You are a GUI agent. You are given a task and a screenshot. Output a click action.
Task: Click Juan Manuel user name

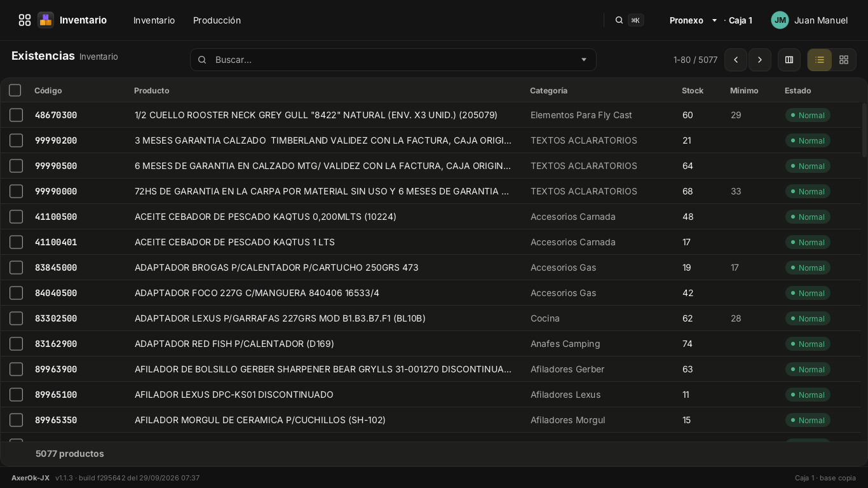(x=821, y=20)
